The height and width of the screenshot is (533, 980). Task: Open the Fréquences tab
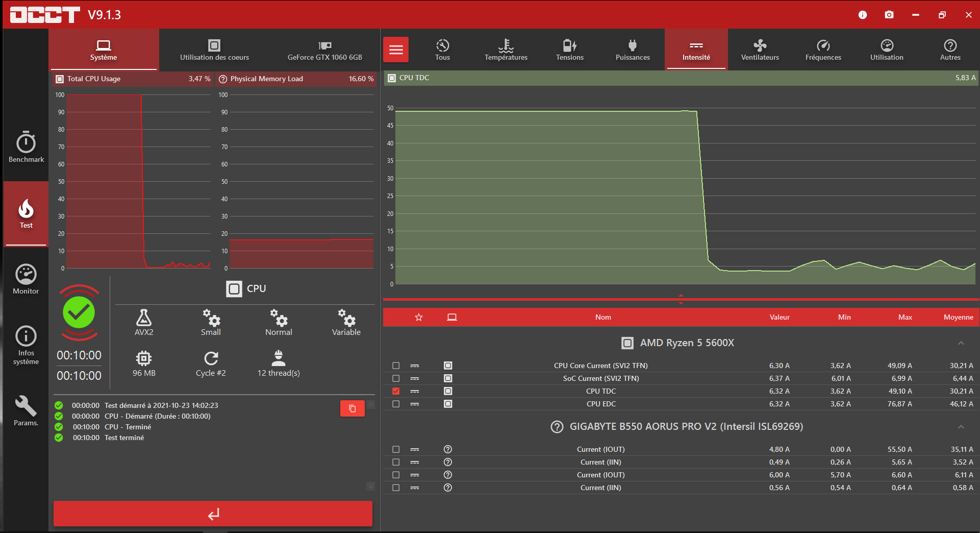coord(823,50)
